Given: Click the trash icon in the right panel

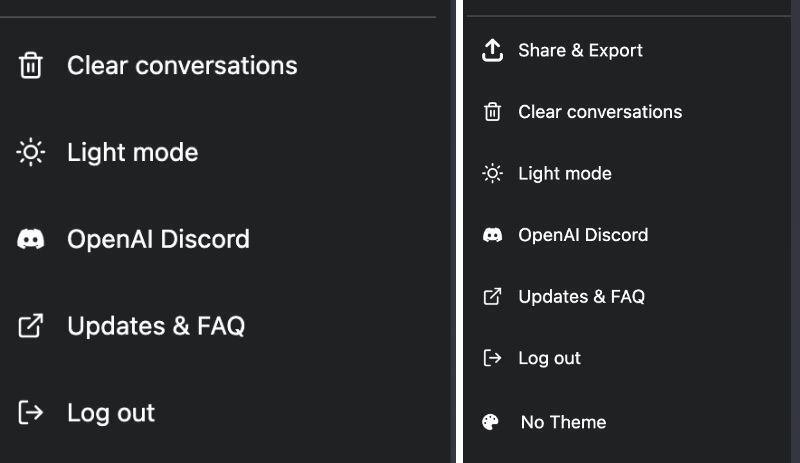Looking at the screenshot, I should pos(491,112).
